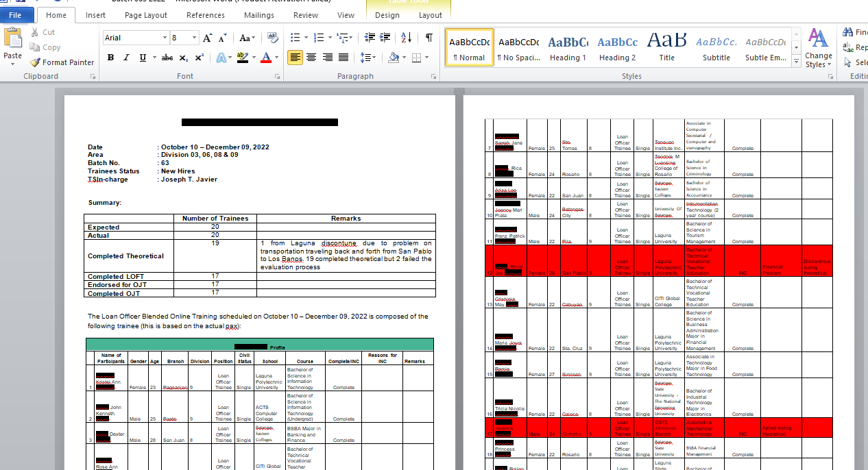Image resolution: width=868 pixels, height=470 pixels.
Task: Apply the Subtle Emphasis style
Action: 766,48
